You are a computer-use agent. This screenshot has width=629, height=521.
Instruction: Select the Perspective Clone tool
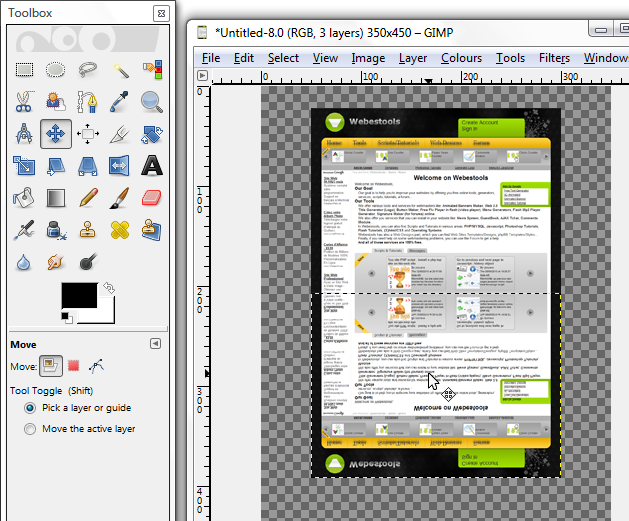coord(152,230)
